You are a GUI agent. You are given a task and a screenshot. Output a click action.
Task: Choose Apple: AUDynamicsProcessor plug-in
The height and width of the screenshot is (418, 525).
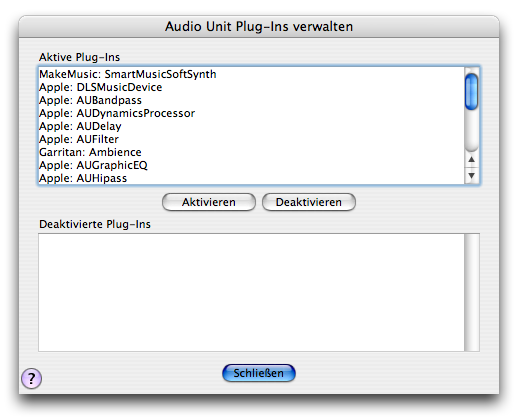click(x=251, y=113)
